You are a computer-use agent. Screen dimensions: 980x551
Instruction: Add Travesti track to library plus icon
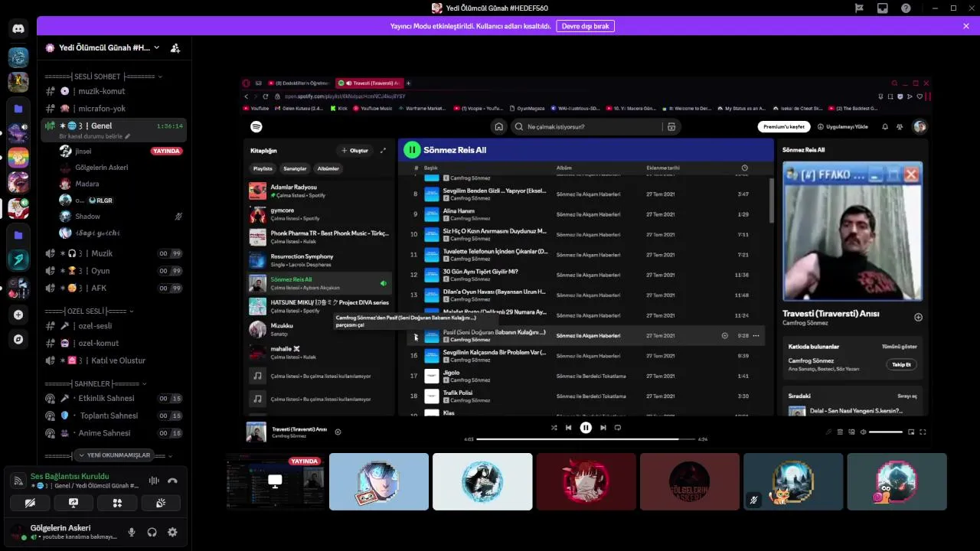click(x=918, y=317)
